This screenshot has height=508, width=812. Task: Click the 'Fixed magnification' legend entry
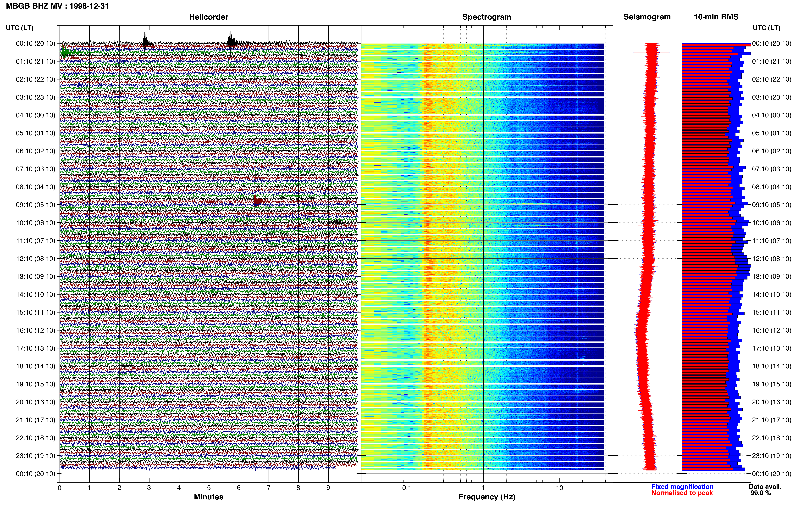pyautogui.click(x=682, y=486)
